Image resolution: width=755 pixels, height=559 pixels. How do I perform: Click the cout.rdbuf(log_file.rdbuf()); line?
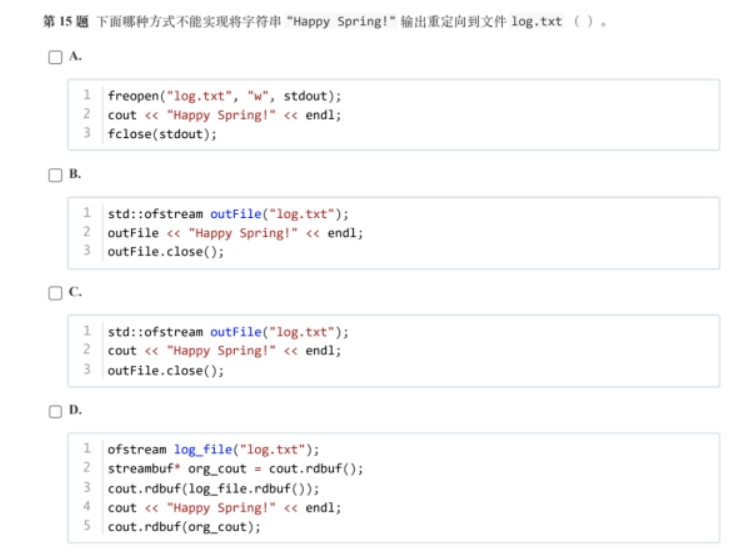[213, 488]
